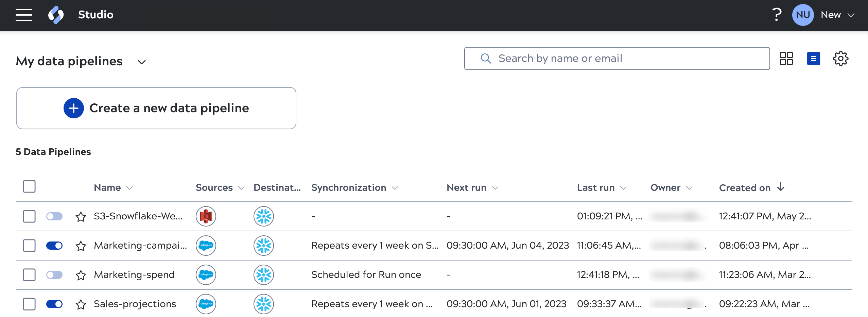Image resolution: width=868 pixels, height=317 pixels.
Task: Star the Sales-projections pipeline
Action: 81,304
